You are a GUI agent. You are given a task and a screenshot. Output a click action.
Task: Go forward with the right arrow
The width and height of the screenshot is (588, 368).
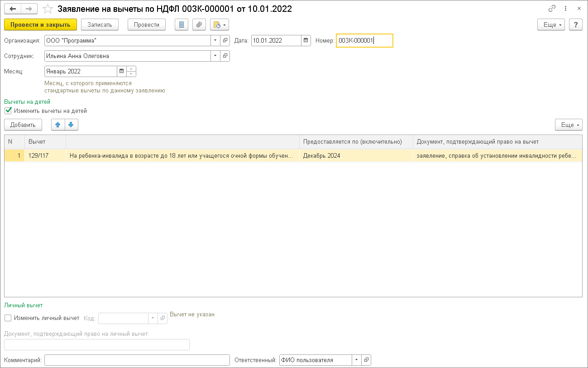click(29, 9)
